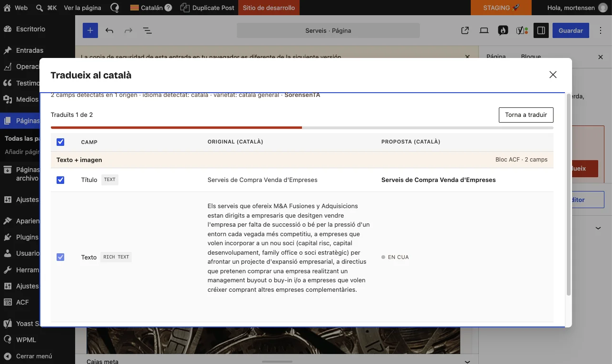Open the document overview list icon

[147, 30]
